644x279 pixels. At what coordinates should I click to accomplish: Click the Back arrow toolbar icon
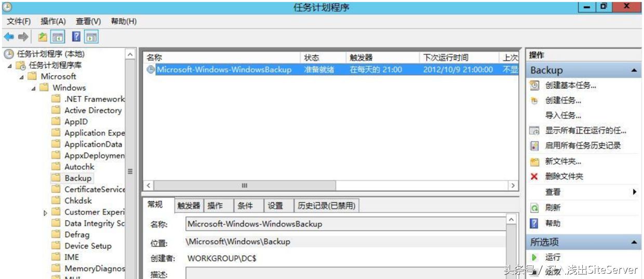click(x=9, y=37)
